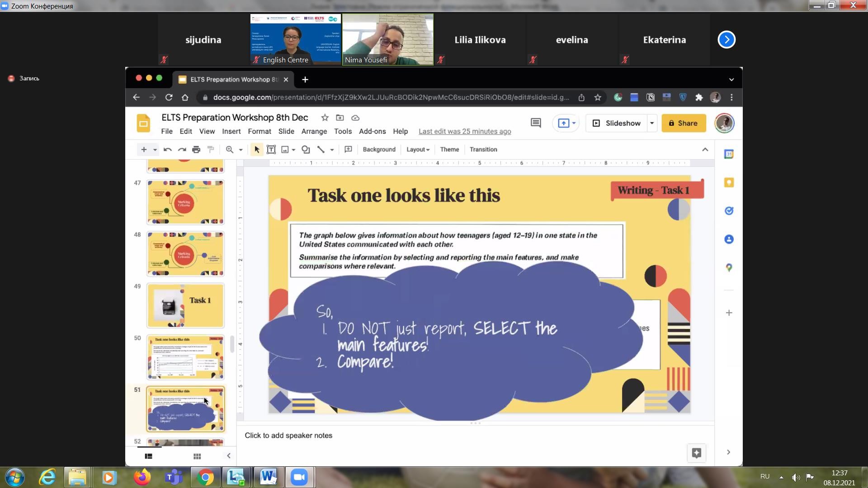Select the Shape tool icon
This screenshot has width=868, height=488.
306,150
